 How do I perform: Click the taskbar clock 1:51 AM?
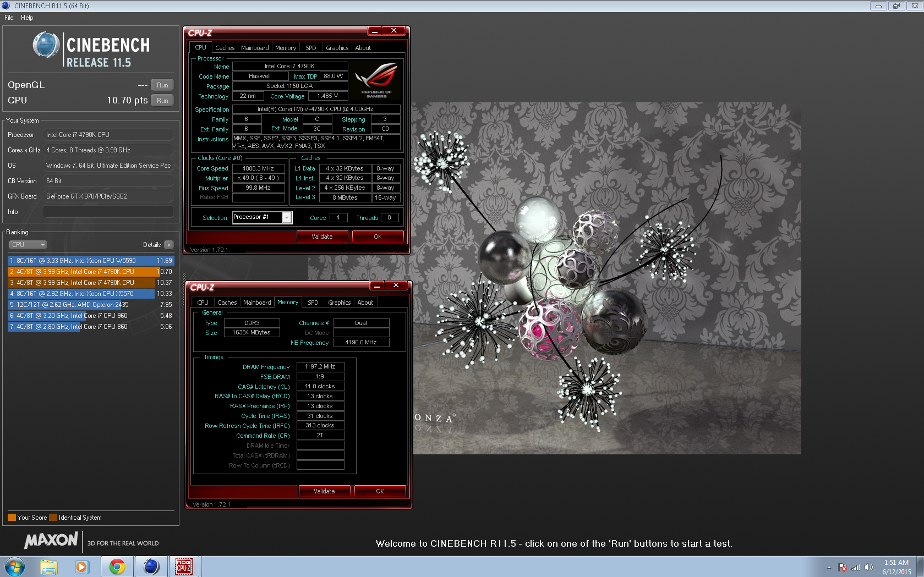[896, 567]
